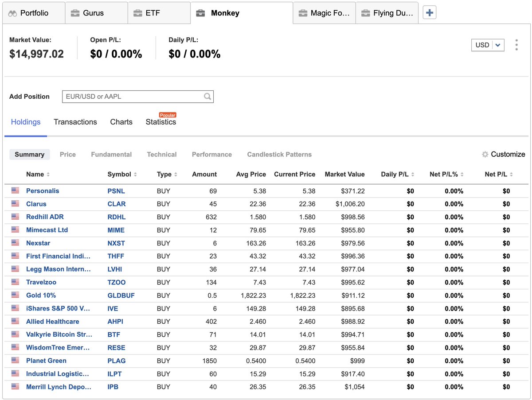Open the GLDBUF symbol link
The image size is (532, 400).
point(121,295)
